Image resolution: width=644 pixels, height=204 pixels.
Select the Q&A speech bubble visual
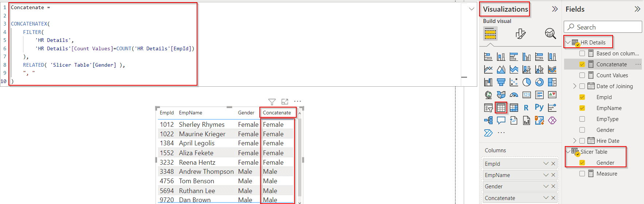point(501,120)
